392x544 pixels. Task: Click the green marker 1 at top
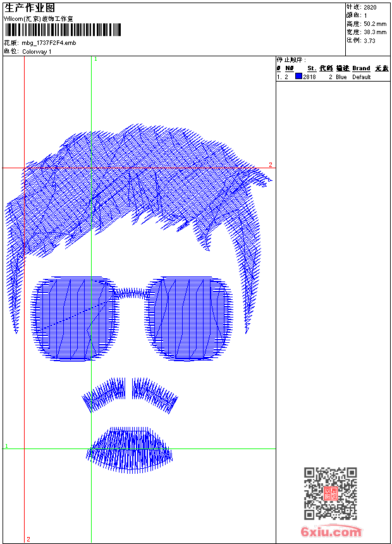pyautogui.click(x=95, y=59)
